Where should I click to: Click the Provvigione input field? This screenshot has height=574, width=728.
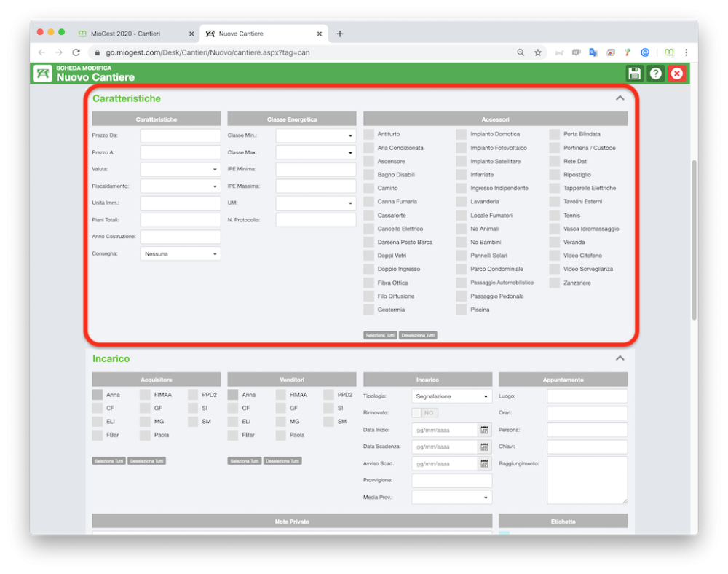[452, 481]
